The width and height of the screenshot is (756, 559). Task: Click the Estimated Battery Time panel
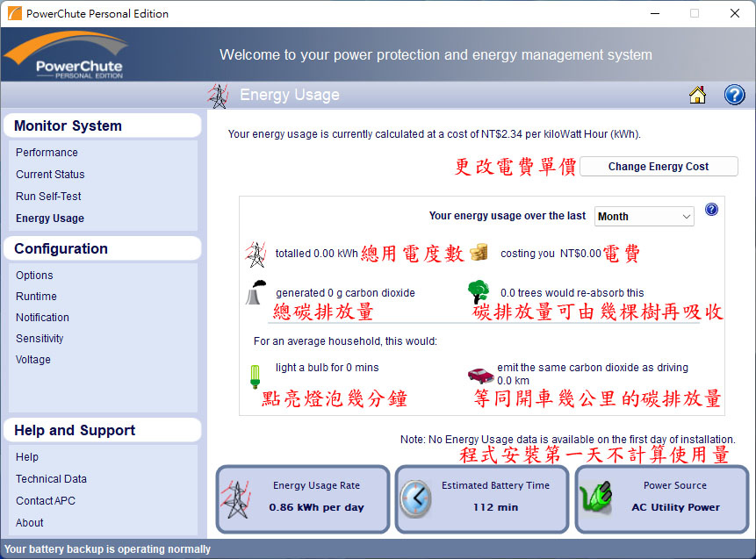click(x=482, y=498)
